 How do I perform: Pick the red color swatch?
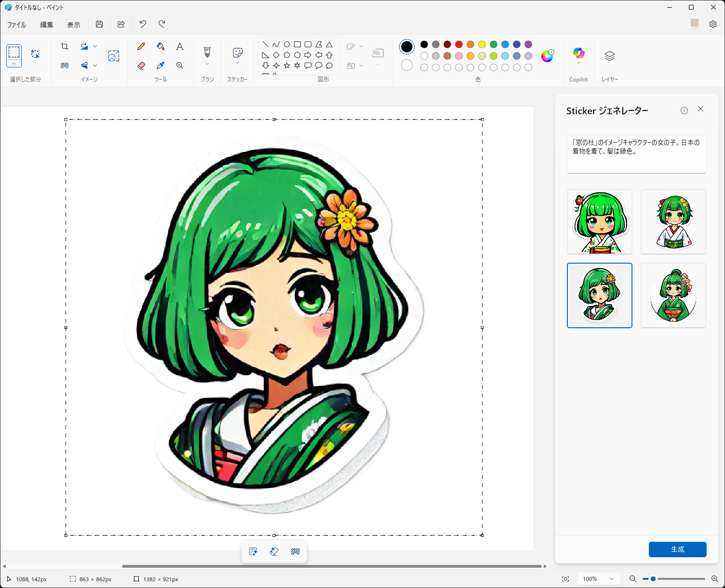click(459, 44)
